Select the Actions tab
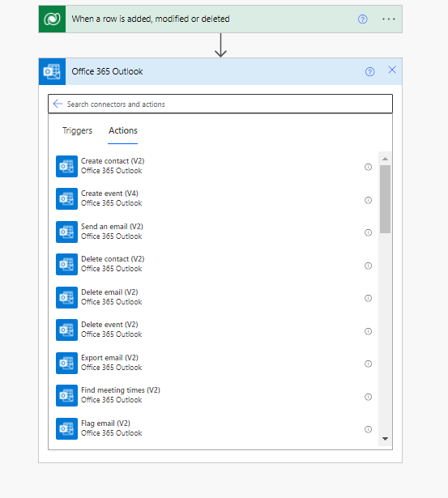Image resolution: width=448 pixels, height=498 pixels. pos(123,130)
